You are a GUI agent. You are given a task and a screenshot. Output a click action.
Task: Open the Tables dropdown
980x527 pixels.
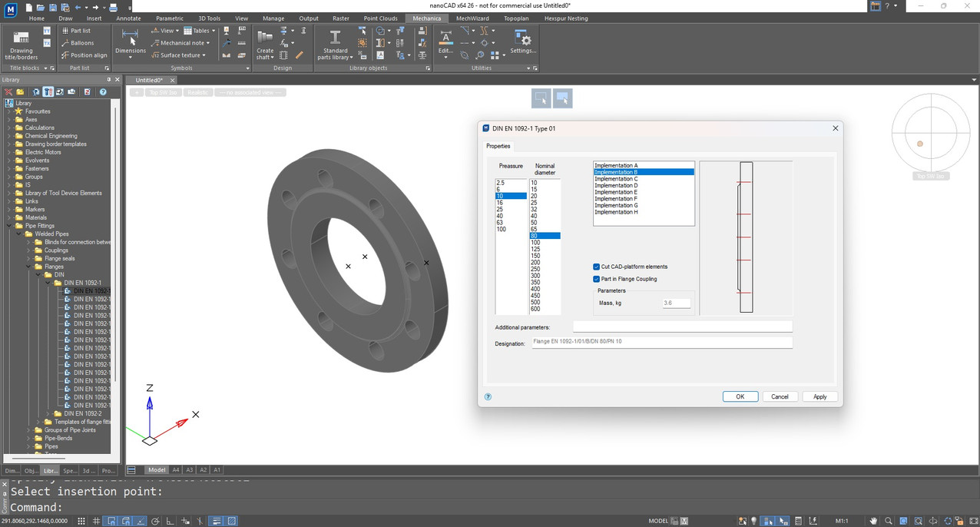coord(200,31)
